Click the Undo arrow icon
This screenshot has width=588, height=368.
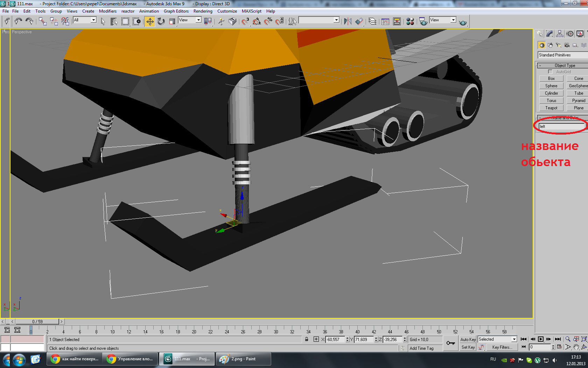coord(18,22)
